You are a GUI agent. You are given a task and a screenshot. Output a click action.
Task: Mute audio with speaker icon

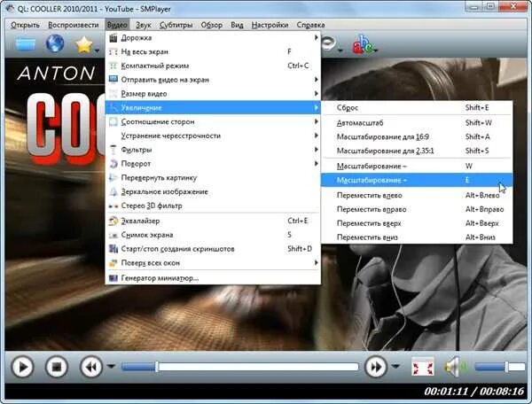tap(456, 367)
